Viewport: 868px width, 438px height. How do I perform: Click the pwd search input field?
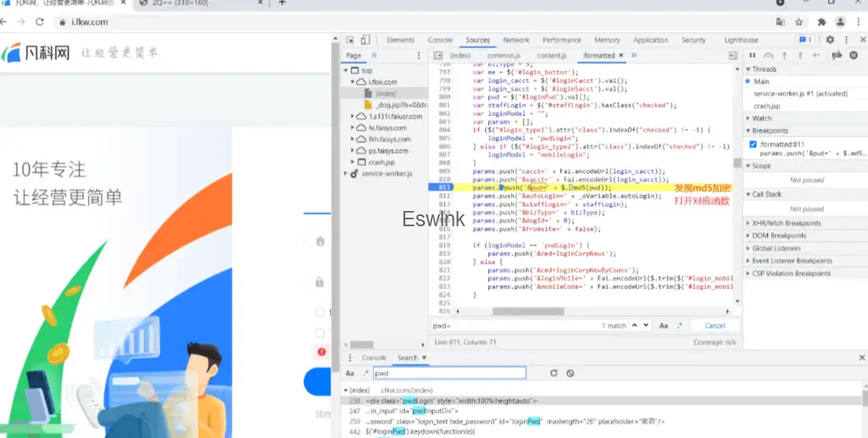(x=448, y=373)
